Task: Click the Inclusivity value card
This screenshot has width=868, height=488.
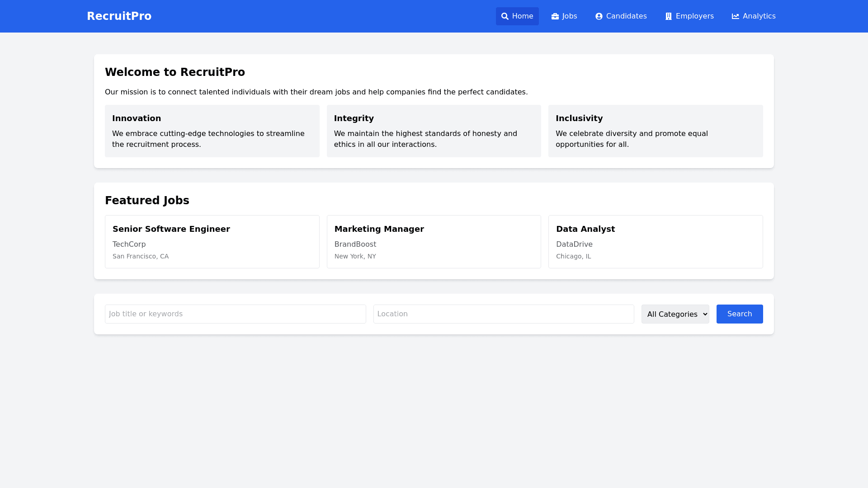Action: point(655,131)
